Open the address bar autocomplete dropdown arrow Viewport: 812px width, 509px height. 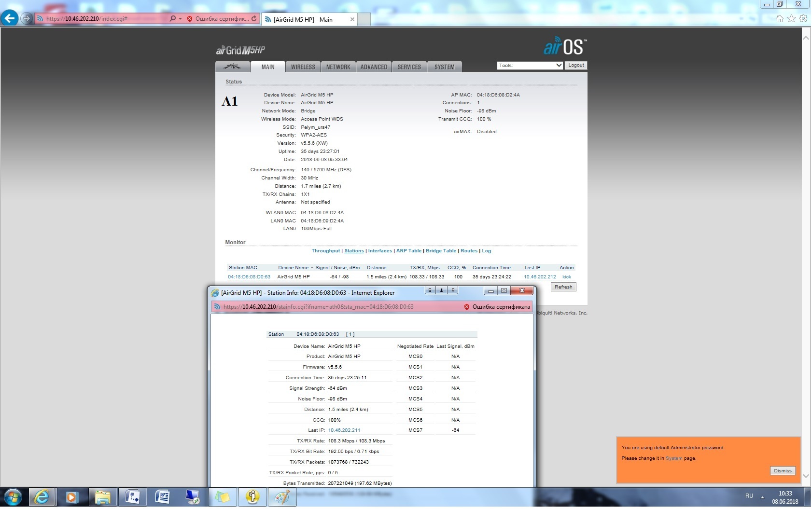tap(181, 19)
